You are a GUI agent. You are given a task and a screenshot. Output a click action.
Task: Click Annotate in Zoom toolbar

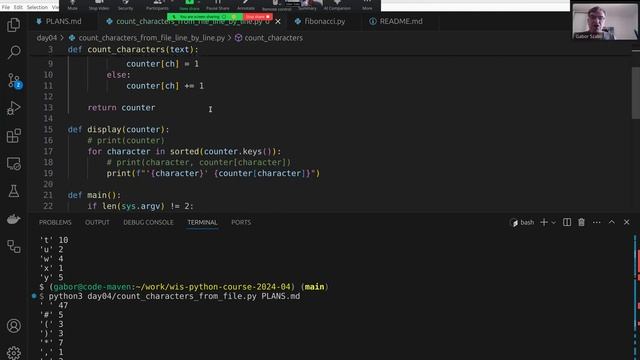point(246,5)
